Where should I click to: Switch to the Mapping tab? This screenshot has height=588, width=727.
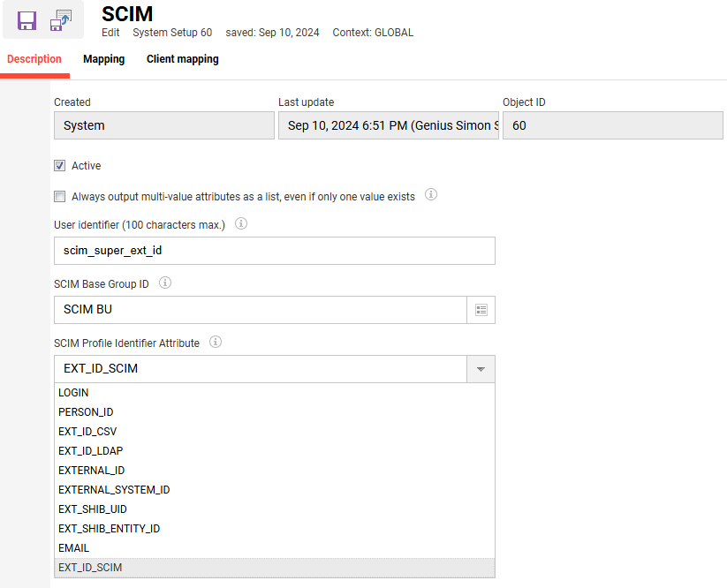click(103, 59)
